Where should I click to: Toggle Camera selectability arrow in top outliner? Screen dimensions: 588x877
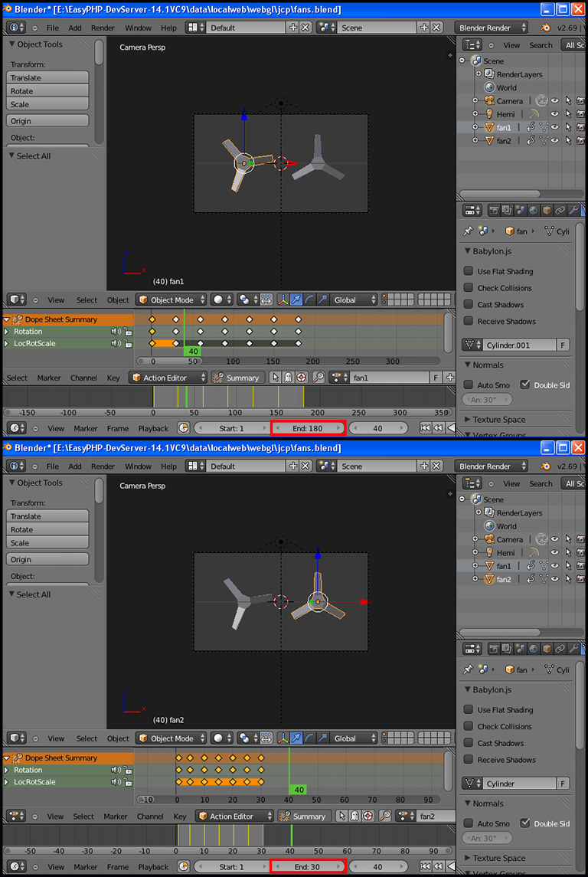[x=568, y=100]
